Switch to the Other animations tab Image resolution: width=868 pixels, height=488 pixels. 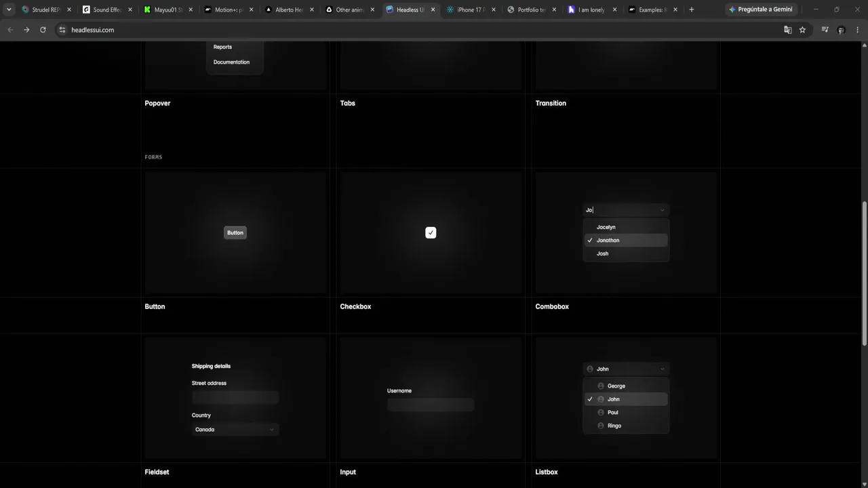(349, 10)
